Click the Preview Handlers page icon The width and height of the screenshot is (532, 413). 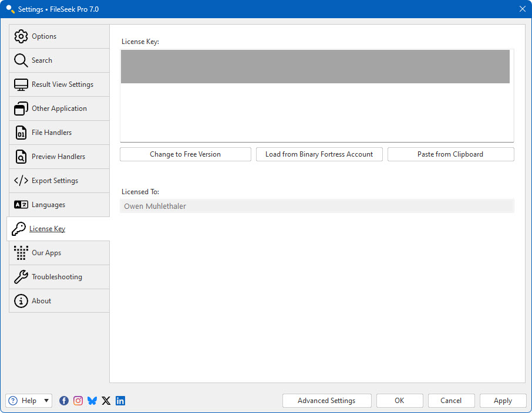[21, 157]
